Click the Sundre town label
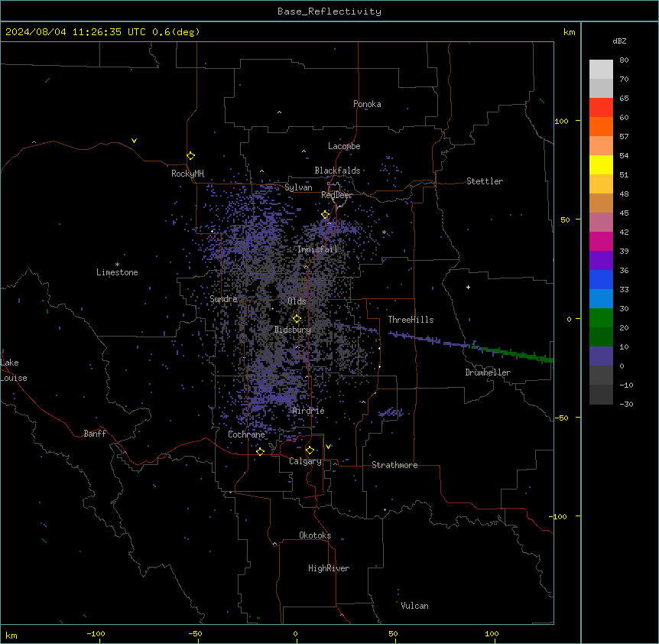The height and width of the screenshot is (644, 659). [x=223, y=299]
